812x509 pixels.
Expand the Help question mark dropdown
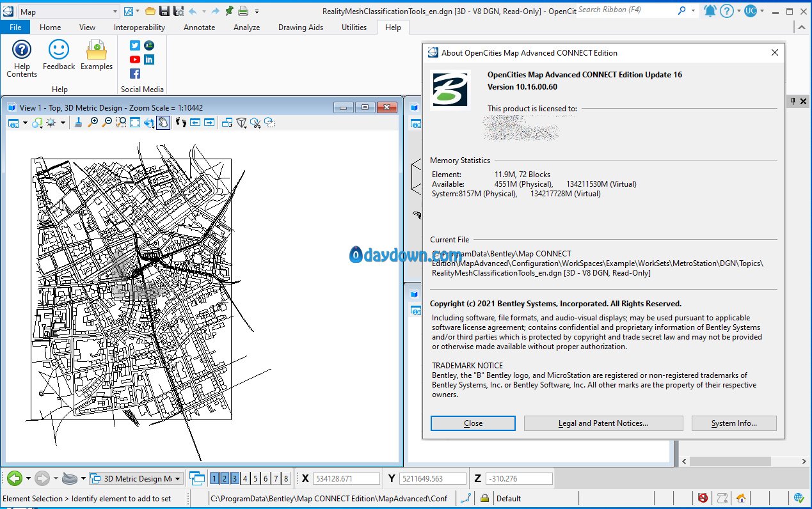(x=738, y=11)
